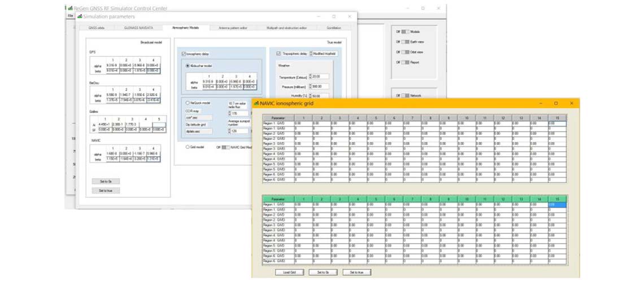The image size is (644, 282).
Task: Minimize the NAVIC ionospheric grid window
Action: click(x=540, y=103)
